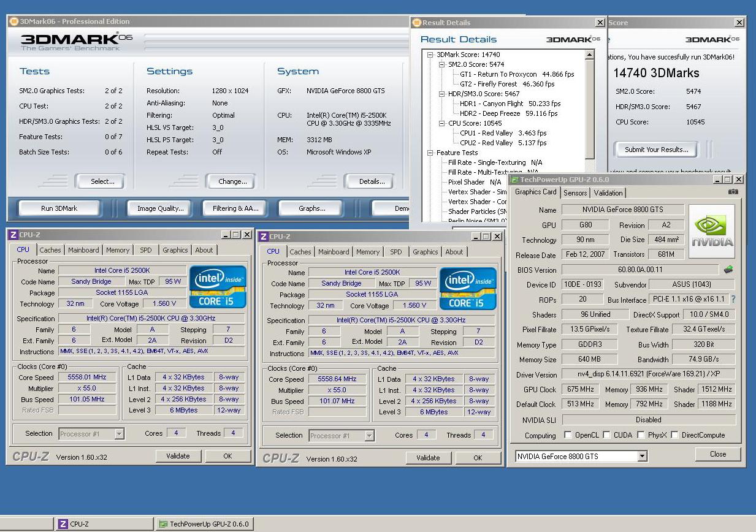Open Graphics tab in left CPU-Z
This screenshot has height=532, width=756.
point(175,250)
